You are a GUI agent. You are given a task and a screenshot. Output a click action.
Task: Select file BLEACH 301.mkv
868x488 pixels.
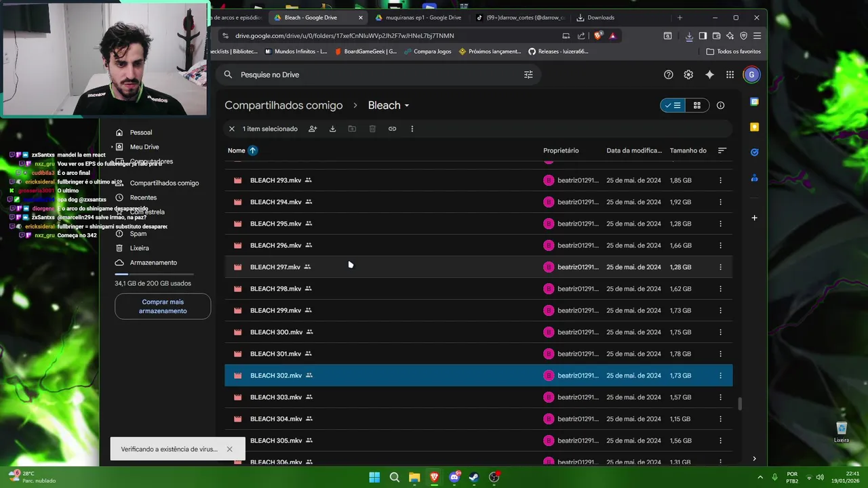click(x=479, y=354)
